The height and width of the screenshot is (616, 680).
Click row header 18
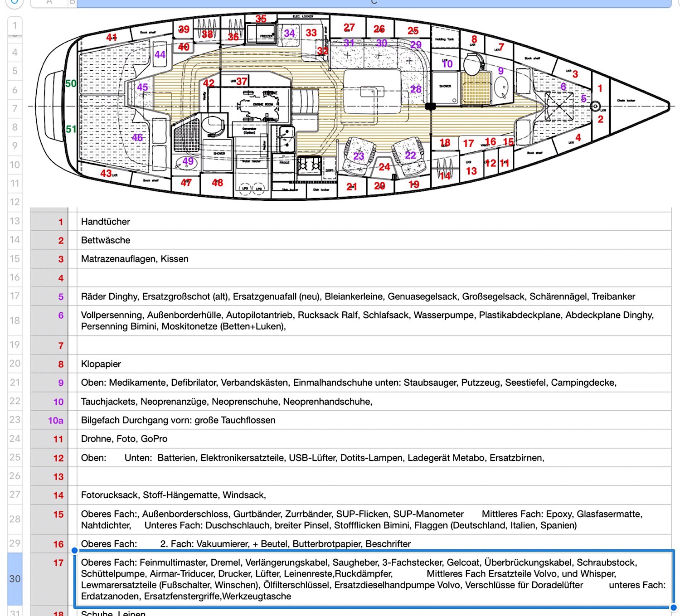pyautogui.click(x=15, y=320)
